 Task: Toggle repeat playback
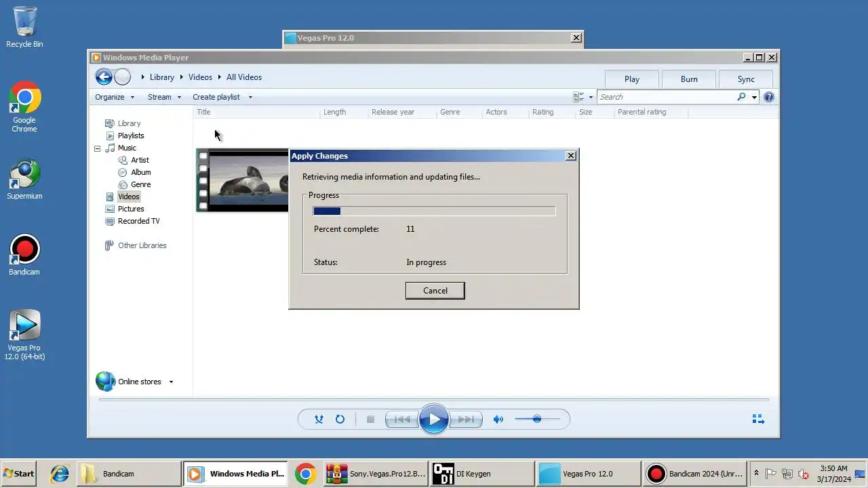tap(340, 420)
